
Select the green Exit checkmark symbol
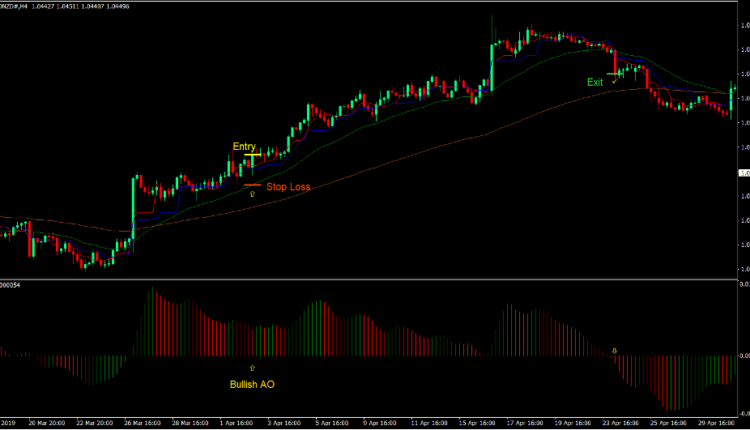614,79
